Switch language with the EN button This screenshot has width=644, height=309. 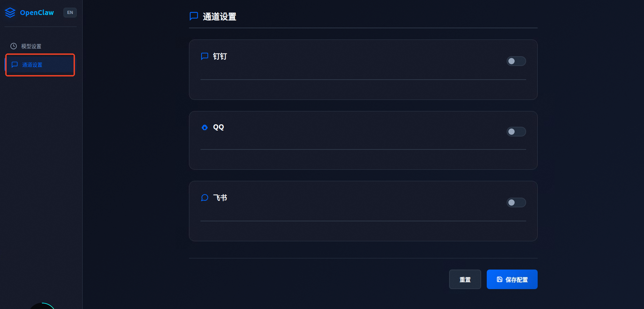(70, 13)
